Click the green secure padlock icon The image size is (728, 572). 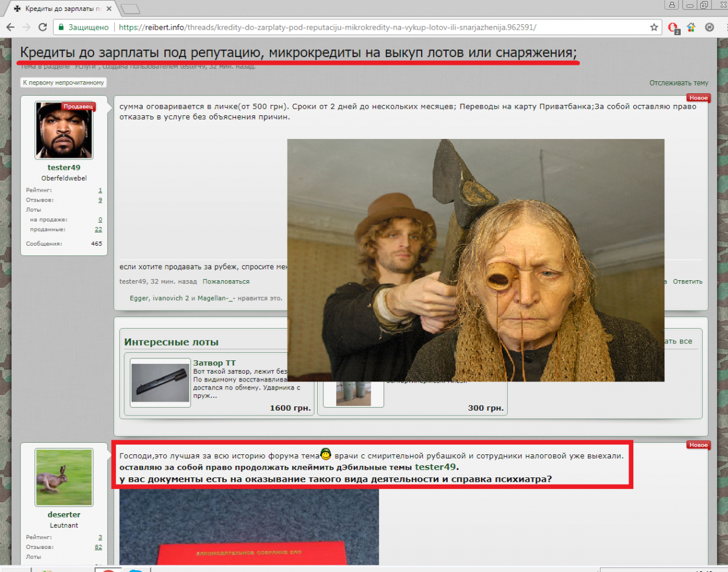[60, 27]
